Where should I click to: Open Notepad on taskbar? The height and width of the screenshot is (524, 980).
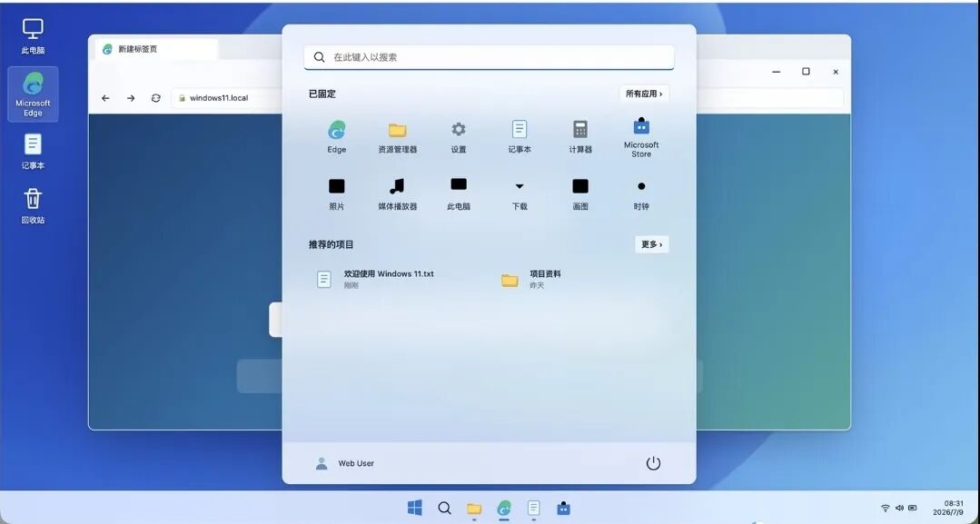coord(534,508)
